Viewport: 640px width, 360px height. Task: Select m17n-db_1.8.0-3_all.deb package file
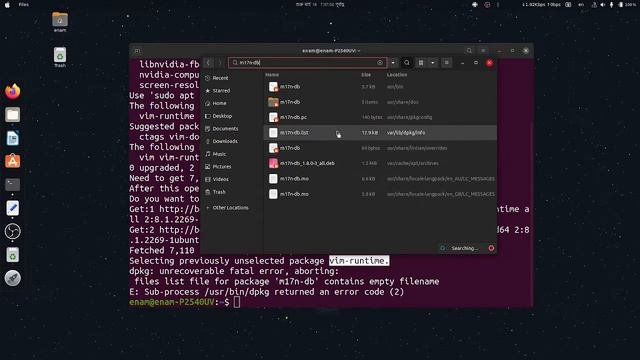pos(380,163)
